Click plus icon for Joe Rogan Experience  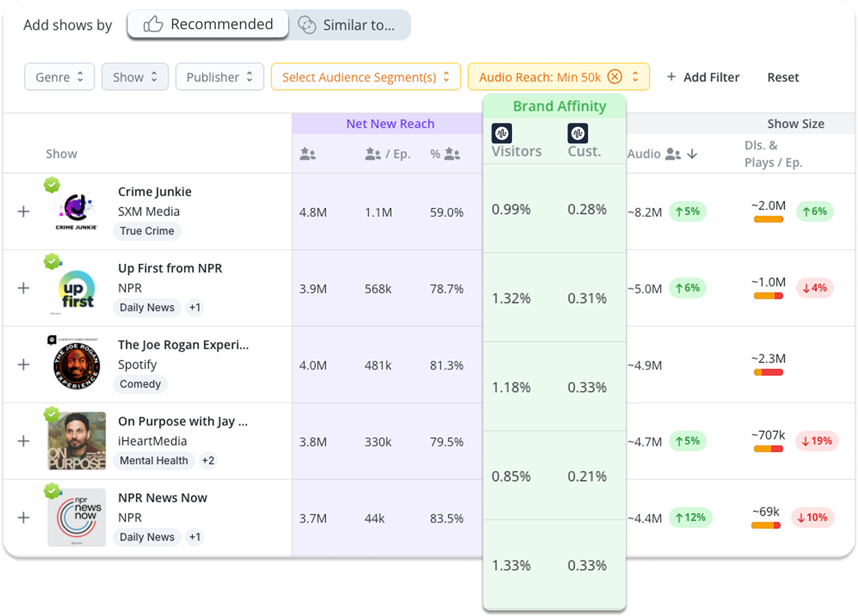point(23,364)
